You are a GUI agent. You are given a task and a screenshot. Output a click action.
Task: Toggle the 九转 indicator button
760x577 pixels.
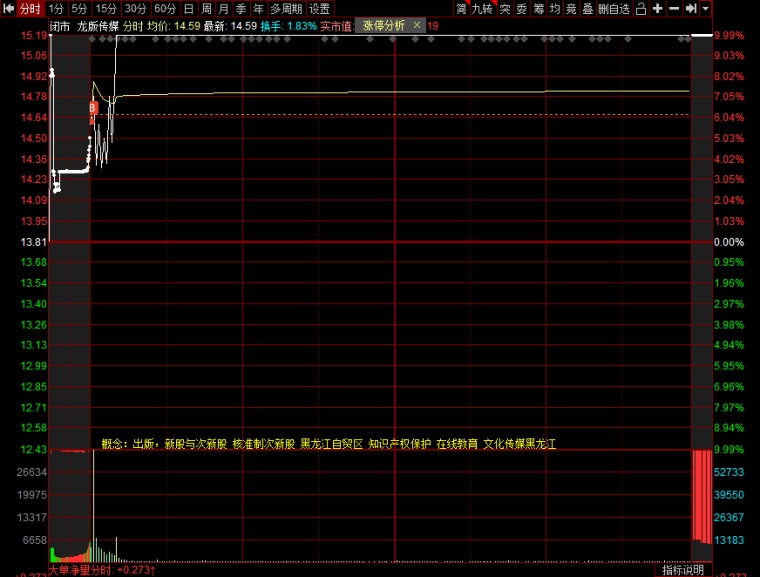click(482, 8)
